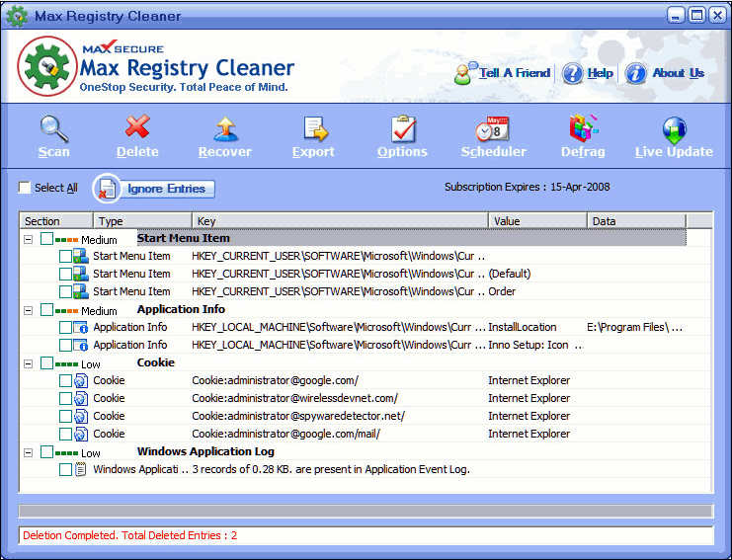This screenshot has width=732, height=560.
Task: Check the Windows Application Log group checkbox
Action: (46, 451)
